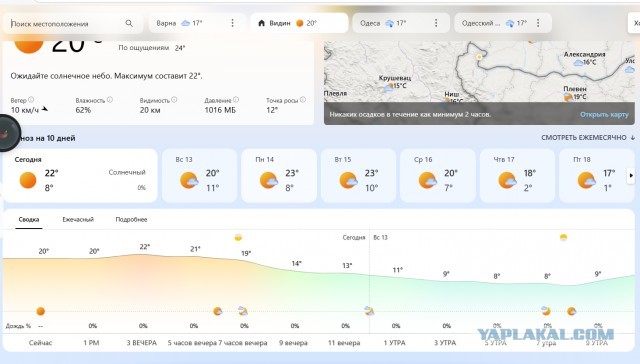The image size is (640, 364).
Task: Click the Ниш marker on map
Action: 453,98
